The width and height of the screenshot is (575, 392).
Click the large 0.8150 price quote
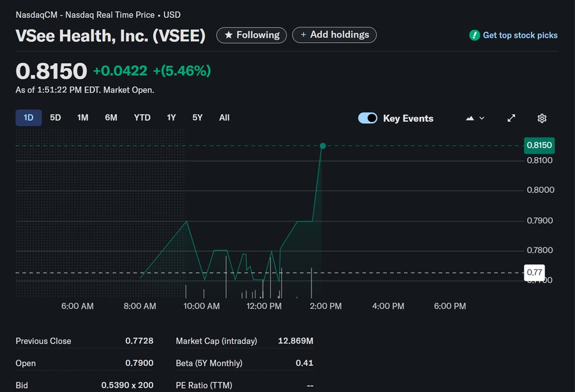pyautogui.click(x=51, y=71)
